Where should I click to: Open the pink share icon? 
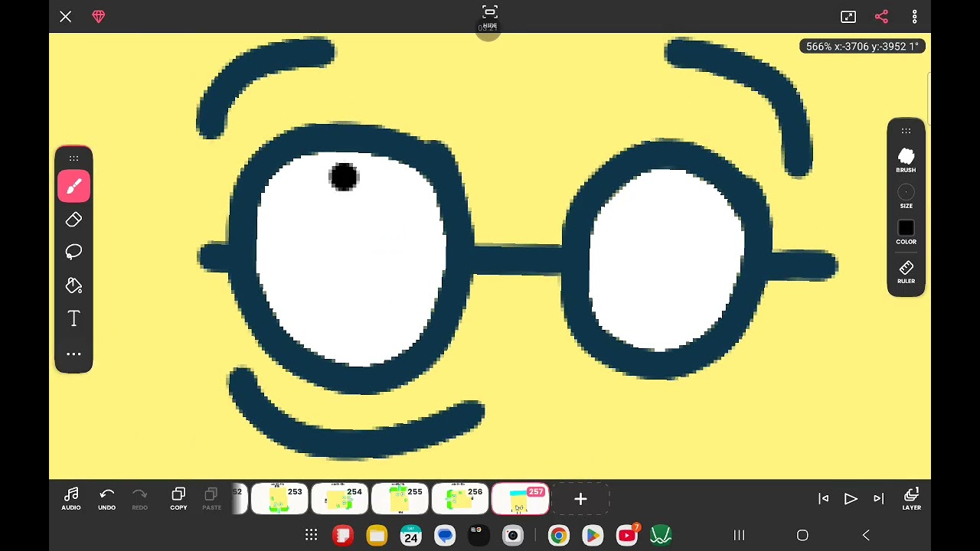click(881, 16)
